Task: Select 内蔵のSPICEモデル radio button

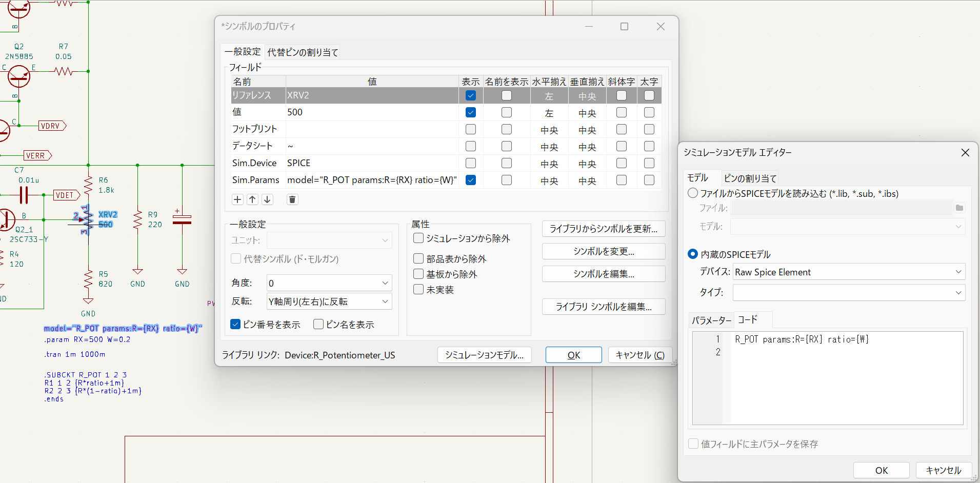Action: pyautogui.click(x=693, y=254)
